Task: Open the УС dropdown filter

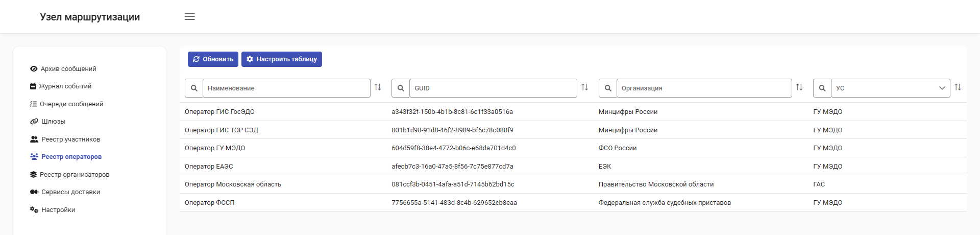Action: point(891,88)
